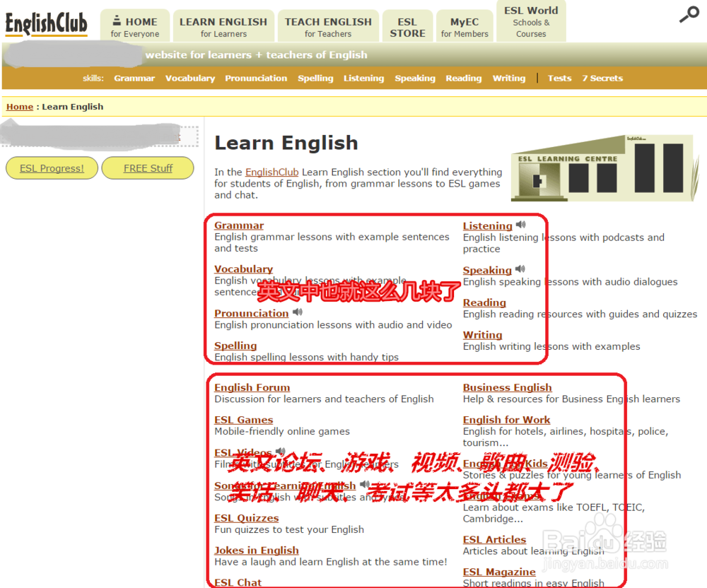
Task: Open the MyEC for Members tab
Action: coord(464,25)
